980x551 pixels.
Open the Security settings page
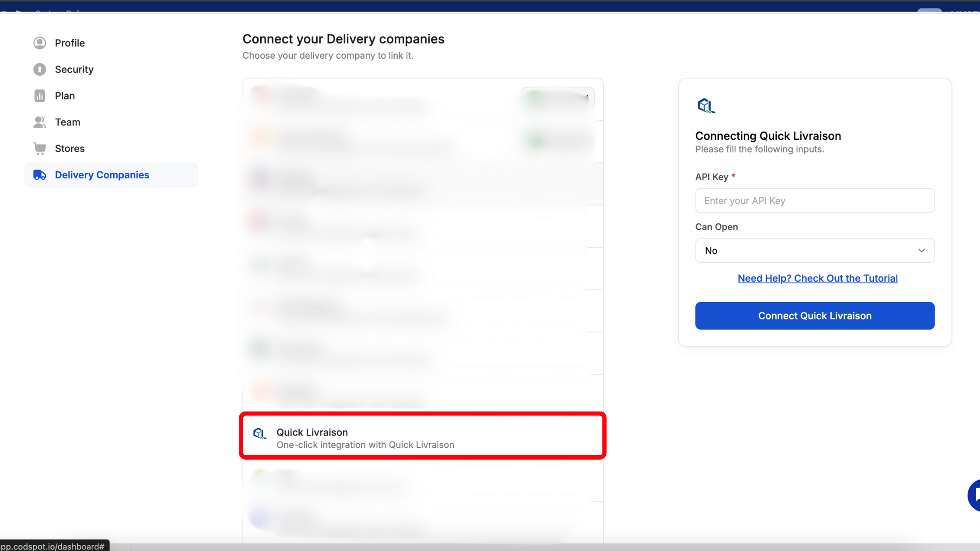point(74,69)
